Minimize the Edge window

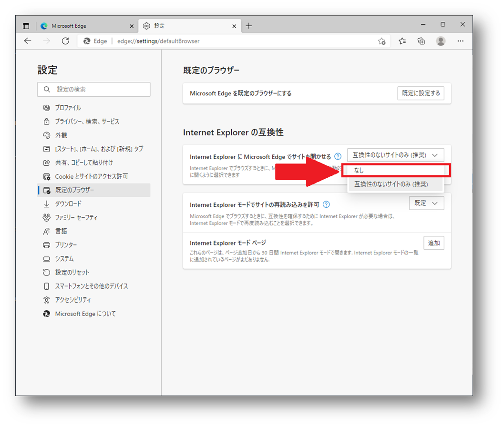(x=423, y=24)
